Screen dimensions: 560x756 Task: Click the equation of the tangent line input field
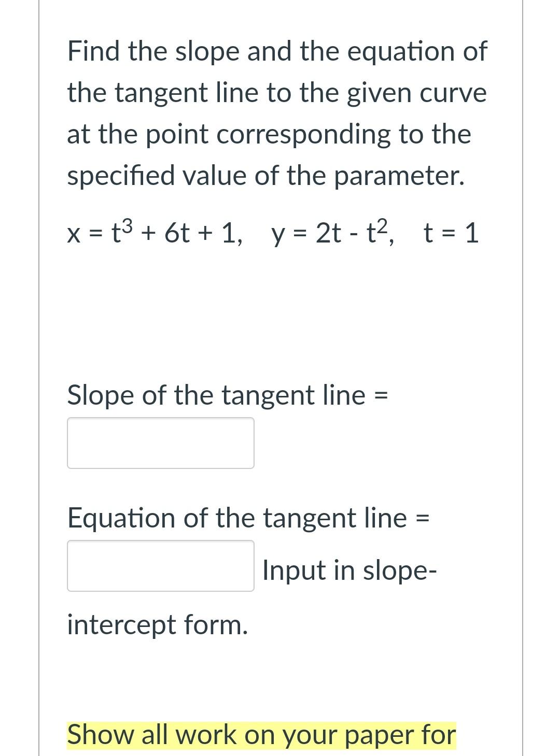(x=160, y=566)
